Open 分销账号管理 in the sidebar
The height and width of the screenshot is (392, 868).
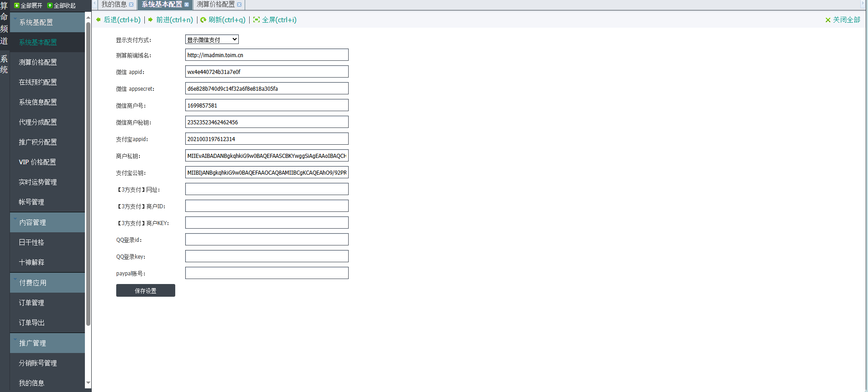pyautogui.click(x=47, y=363)
